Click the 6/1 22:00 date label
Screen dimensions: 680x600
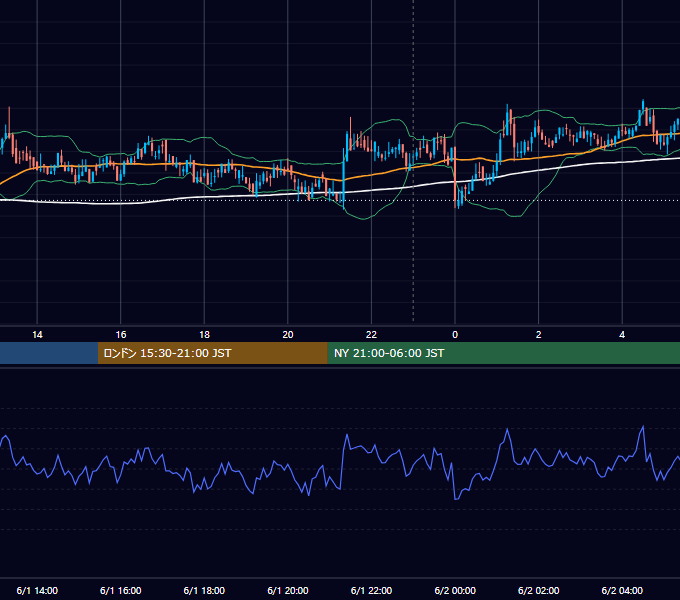point(371,590)
